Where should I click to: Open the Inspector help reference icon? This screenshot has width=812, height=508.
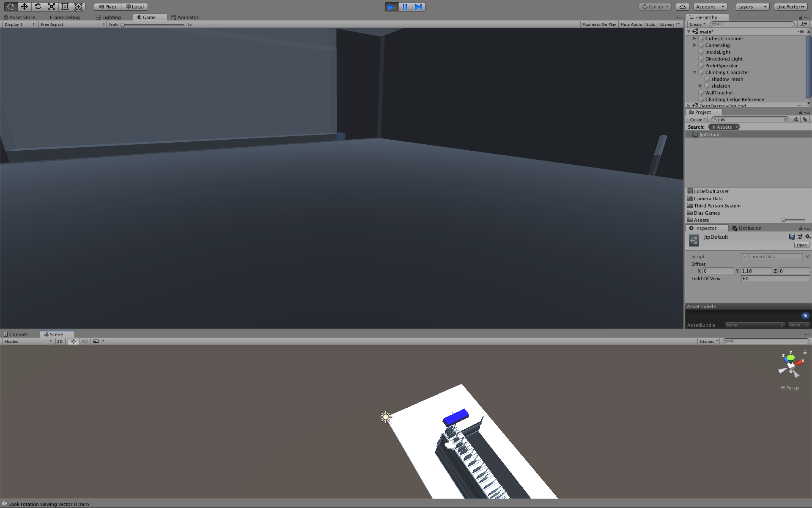click(792, 237)
